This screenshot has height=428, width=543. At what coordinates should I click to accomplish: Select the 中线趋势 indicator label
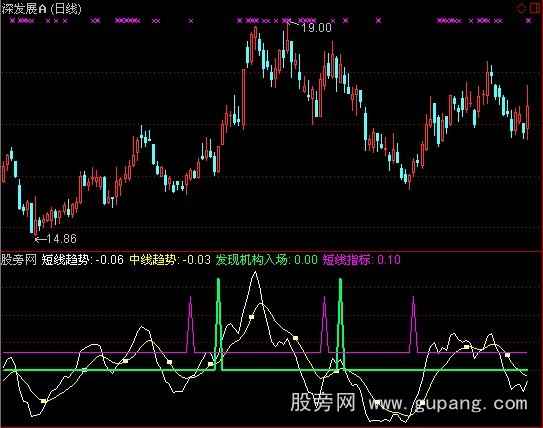coord(154,259)
